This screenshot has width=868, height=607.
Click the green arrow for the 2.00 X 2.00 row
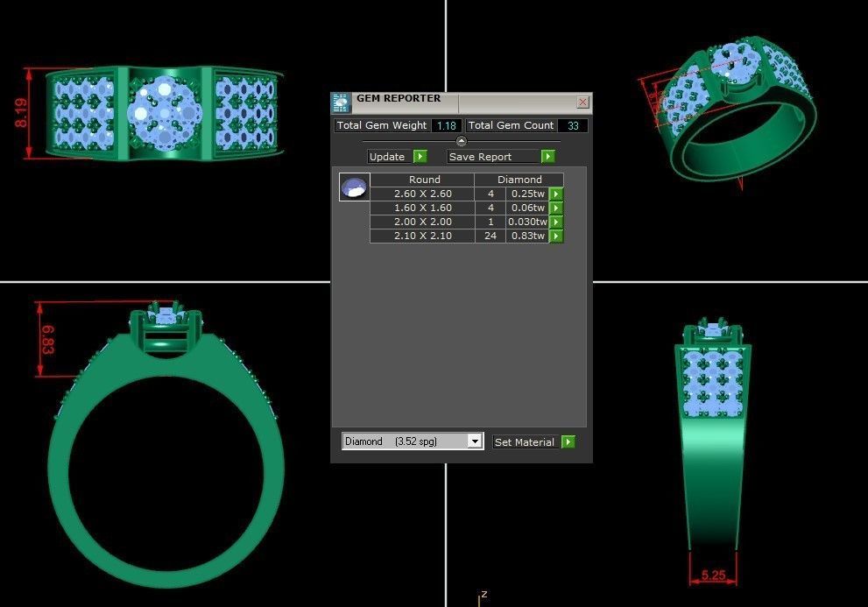(x=556, y=222)
